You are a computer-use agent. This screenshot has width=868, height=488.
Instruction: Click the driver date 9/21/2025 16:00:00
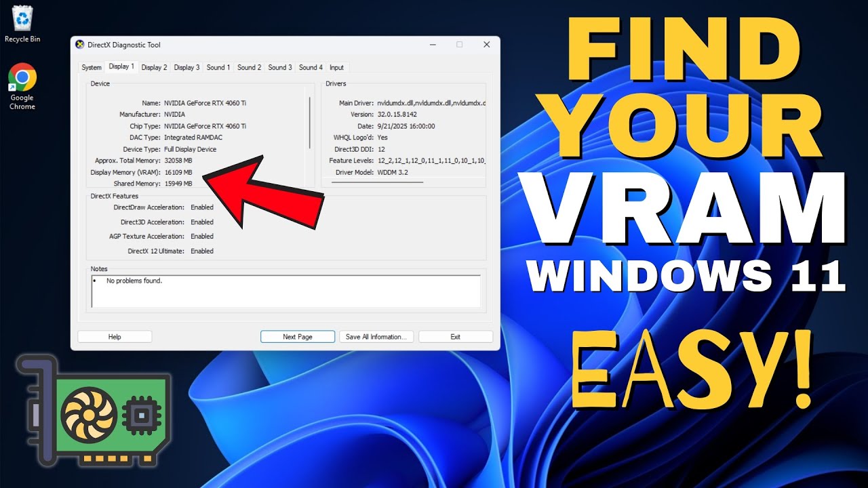coord(406,126)
